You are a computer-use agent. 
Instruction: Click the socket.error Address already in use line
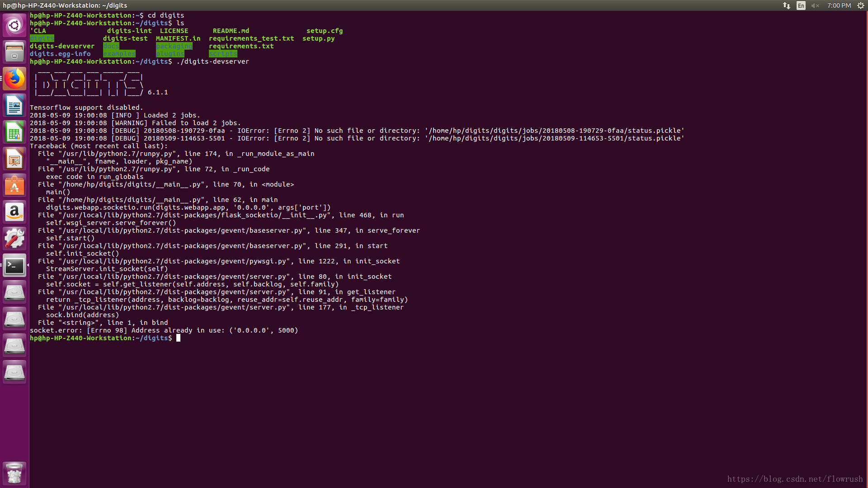point(164,330)
